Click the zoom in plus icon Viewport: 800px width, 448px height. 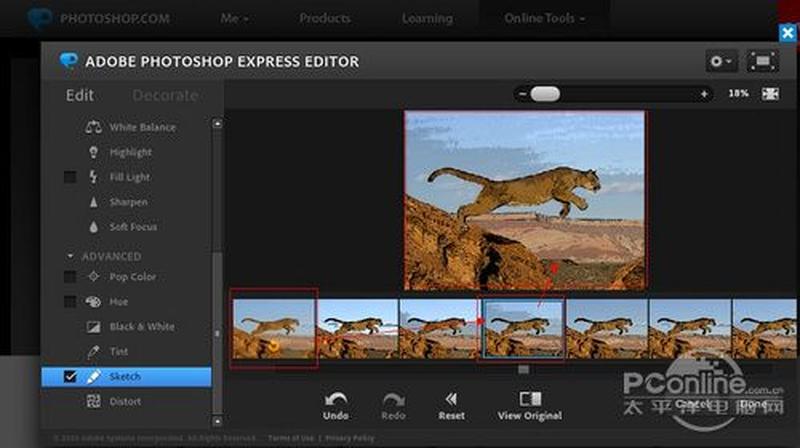704,94
